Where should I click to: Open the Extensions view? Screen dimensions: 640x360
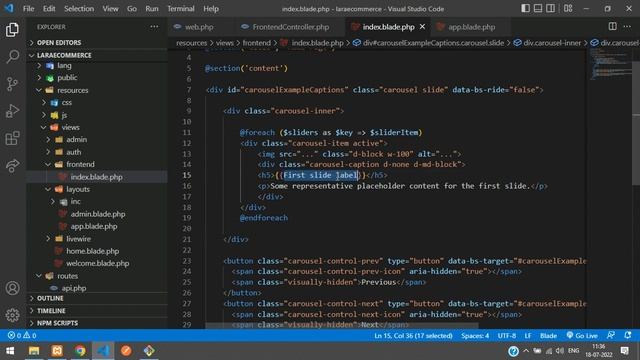[x=12, y=138]
